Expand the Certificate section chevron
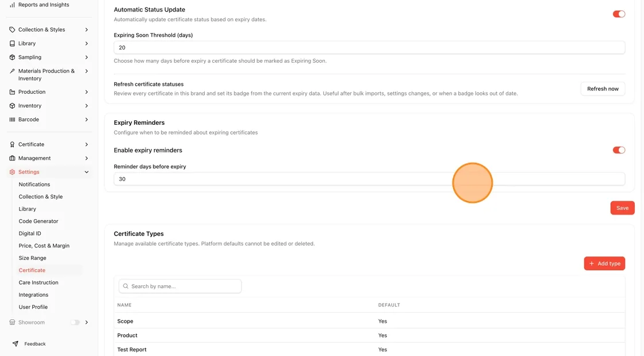This screenshot has width=644, height=356. [86, 144]
